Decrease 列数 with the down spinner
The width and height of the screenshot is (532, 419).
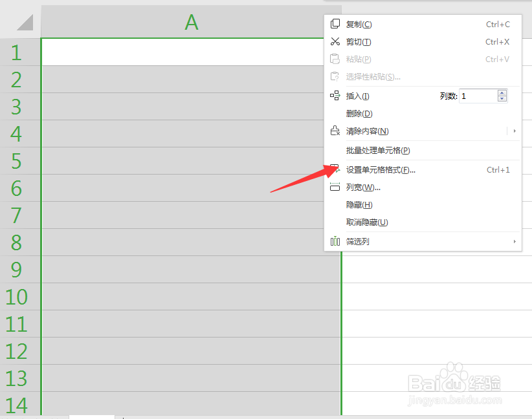pyautogui.click(x=502, y=99)
